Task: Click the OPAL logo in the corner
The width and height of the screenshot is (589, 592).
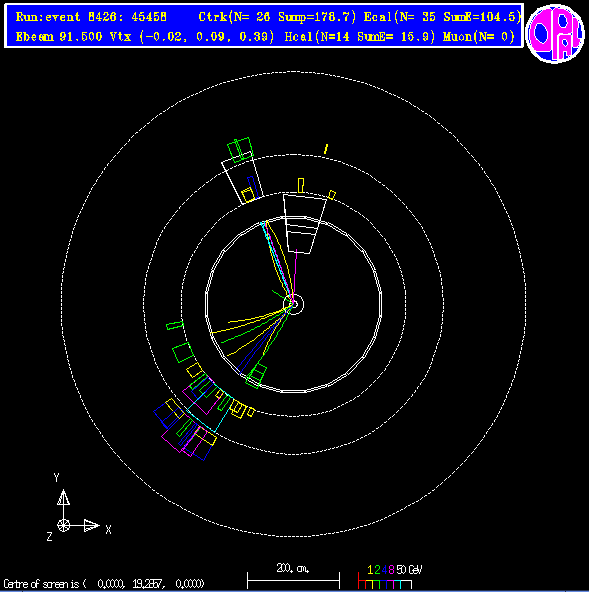Action: [555, 34]
